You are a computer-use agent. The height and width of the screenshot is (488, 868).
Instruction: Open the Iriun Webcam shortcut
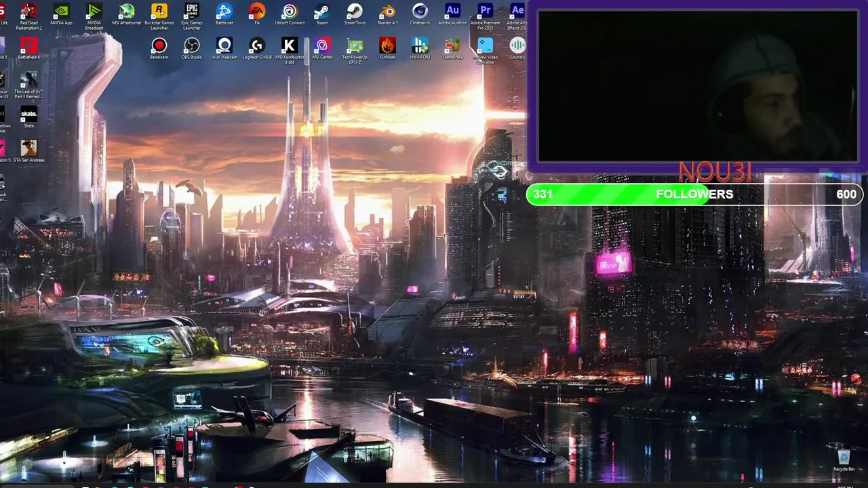224,49
